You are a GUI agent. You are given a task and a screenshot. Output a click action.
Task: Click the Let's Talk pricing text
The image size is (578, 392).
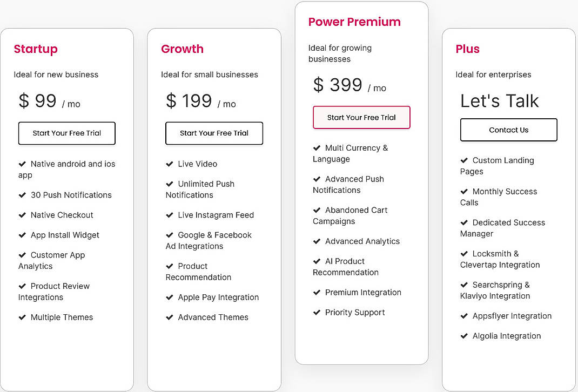[x=499, y=101]
